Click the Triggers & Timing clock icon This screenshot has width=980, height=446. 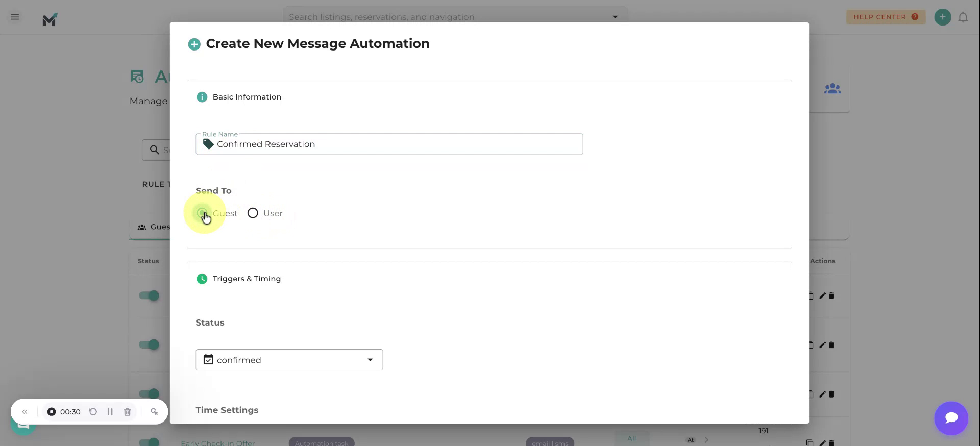[x=202, y=279]
